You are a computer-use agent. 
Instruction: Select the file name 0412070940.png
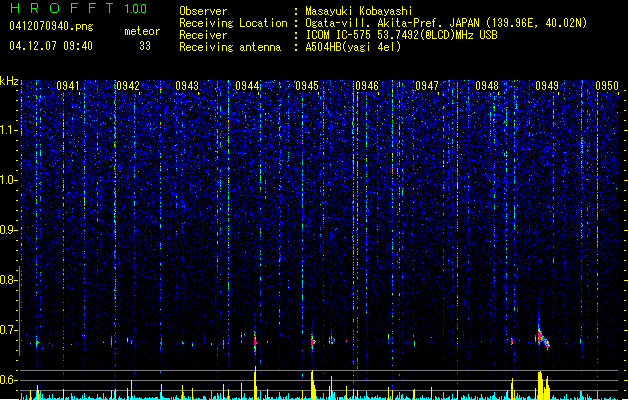[51, 26]
